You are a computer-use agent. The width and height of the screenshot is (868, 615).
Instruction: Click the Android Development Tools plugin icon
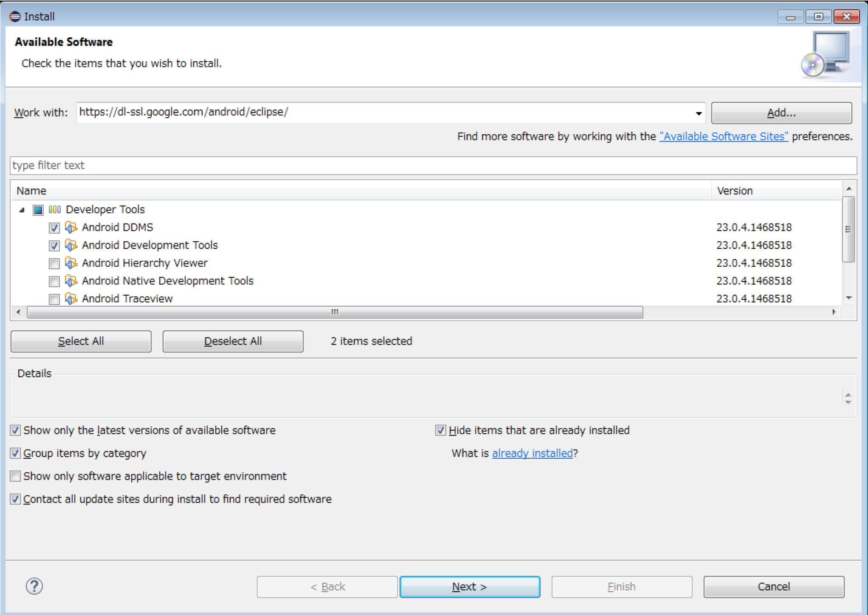click(x=71, y=245)
